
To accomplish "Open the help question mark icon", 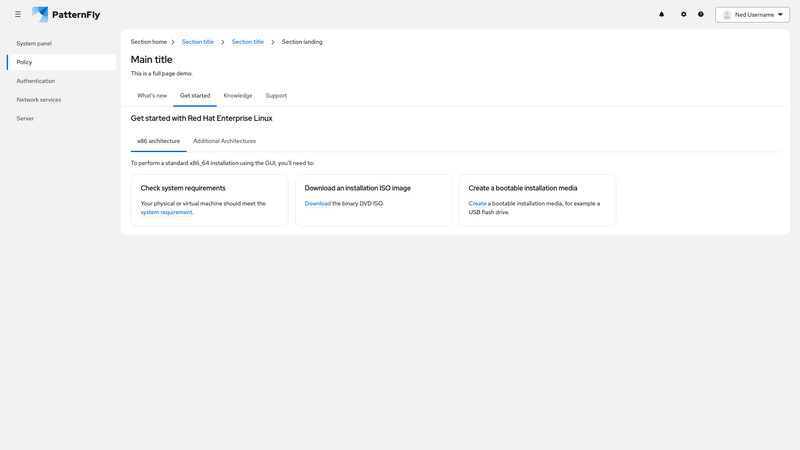I will coord(701,14).
